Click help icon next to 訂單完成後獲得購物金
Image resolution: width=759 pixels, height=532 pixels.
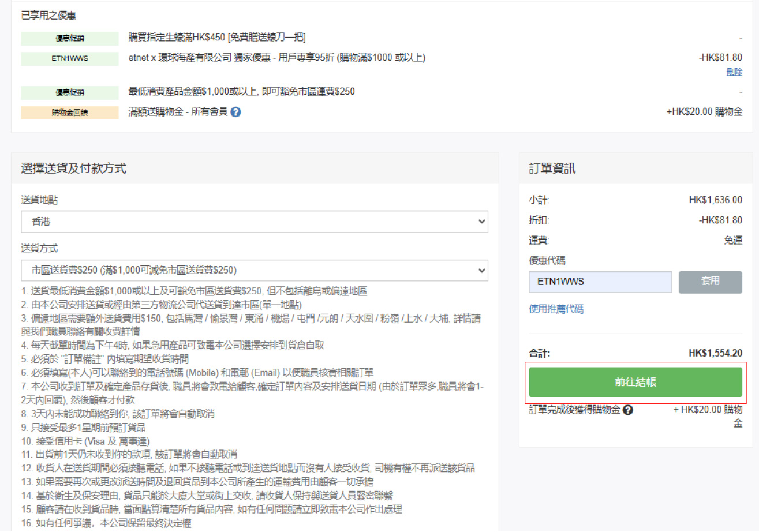628,410
